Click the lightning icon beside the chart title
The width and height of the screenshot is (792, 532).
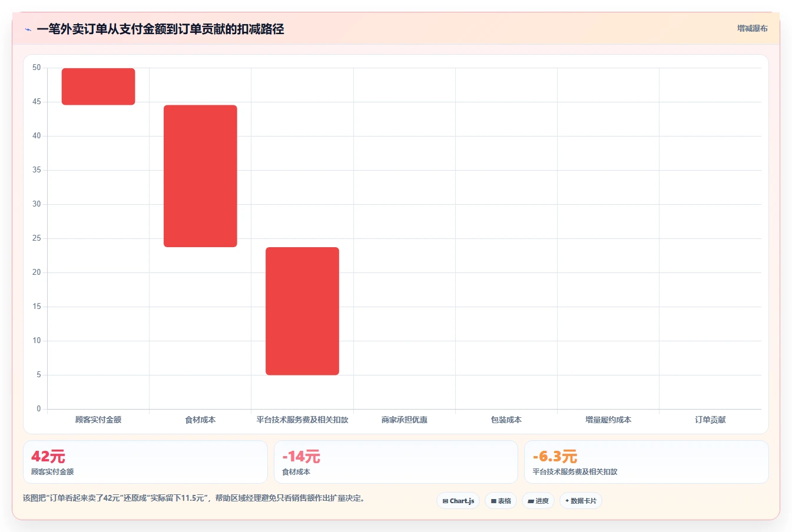coord(28,29)
